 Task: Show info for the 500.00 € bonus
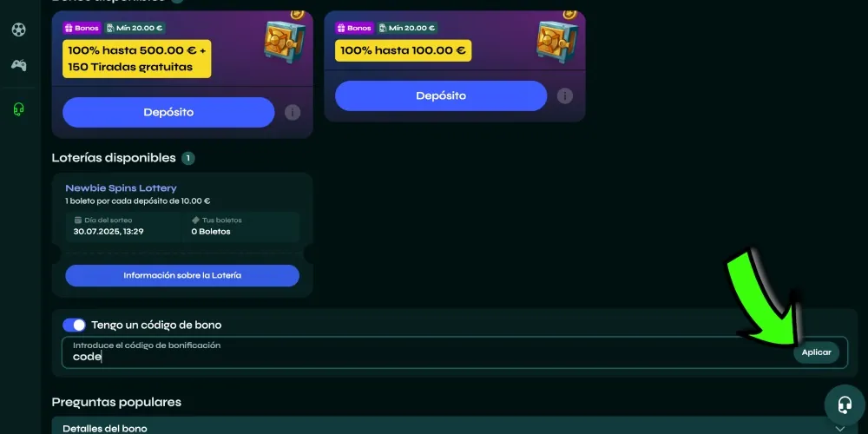293,113
